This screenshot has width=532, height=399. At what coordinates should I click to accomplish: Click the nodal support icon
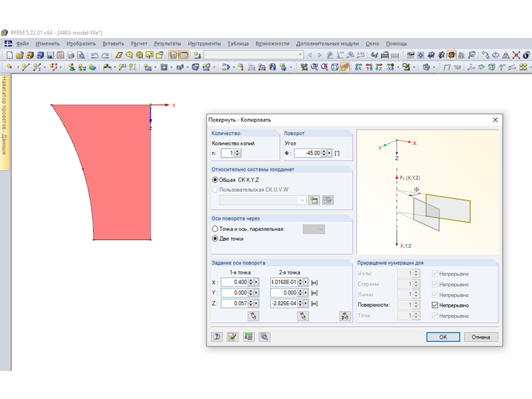(x=71, y=66)
